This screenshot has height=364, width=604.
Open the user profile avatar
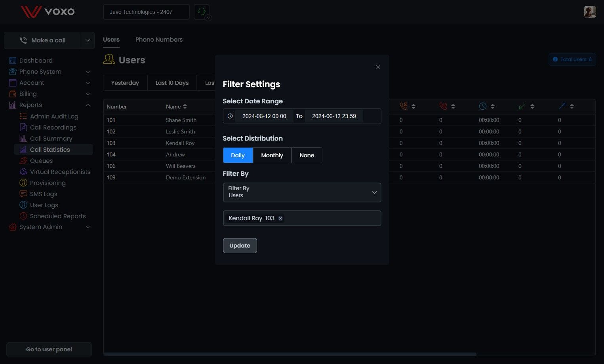click(590, 12)
